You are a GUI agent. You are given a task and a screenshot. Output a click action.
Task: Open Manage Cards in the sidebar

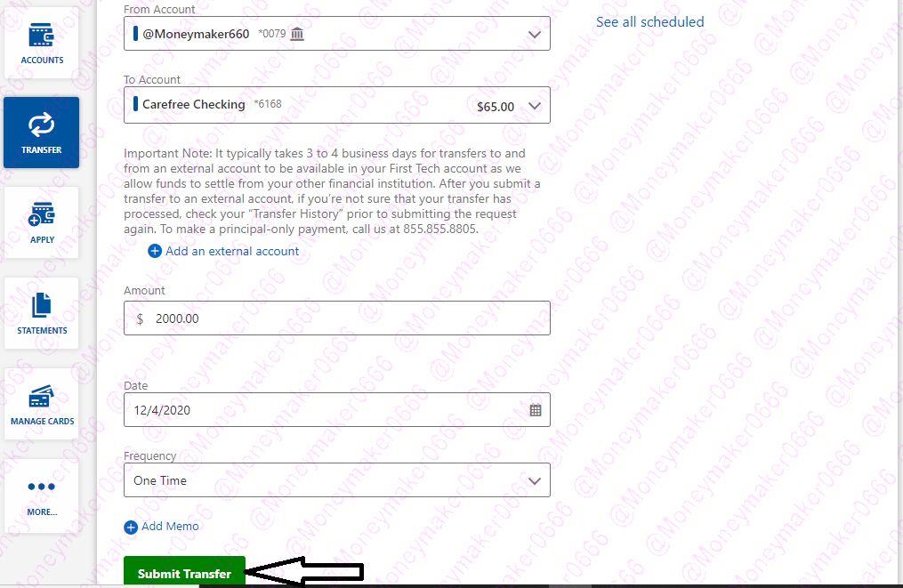tap(41, 403)
